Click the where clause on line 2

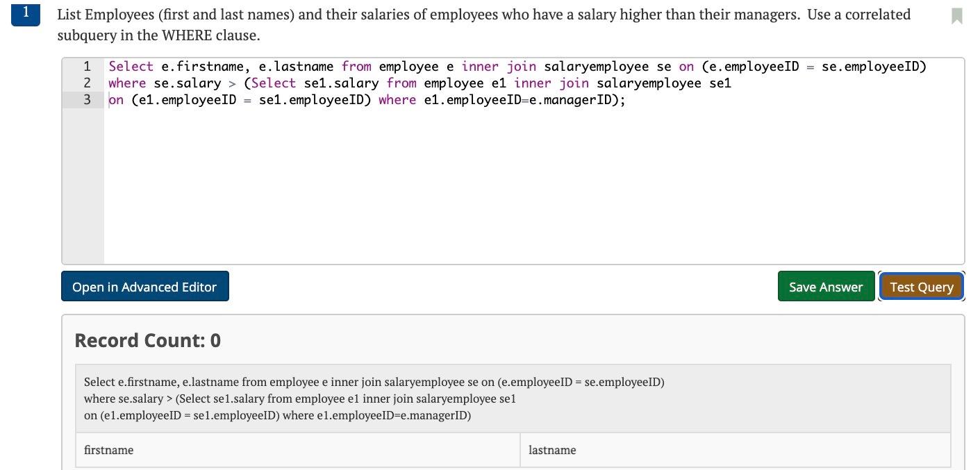pyautogui.click(x=127, y=83)
